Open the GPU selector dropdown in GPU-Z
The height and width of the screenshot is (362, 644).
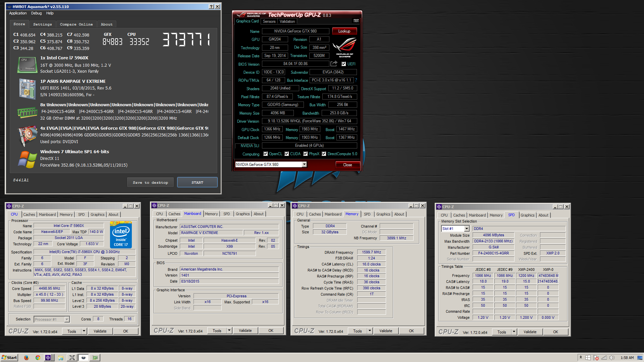[304, 165]
